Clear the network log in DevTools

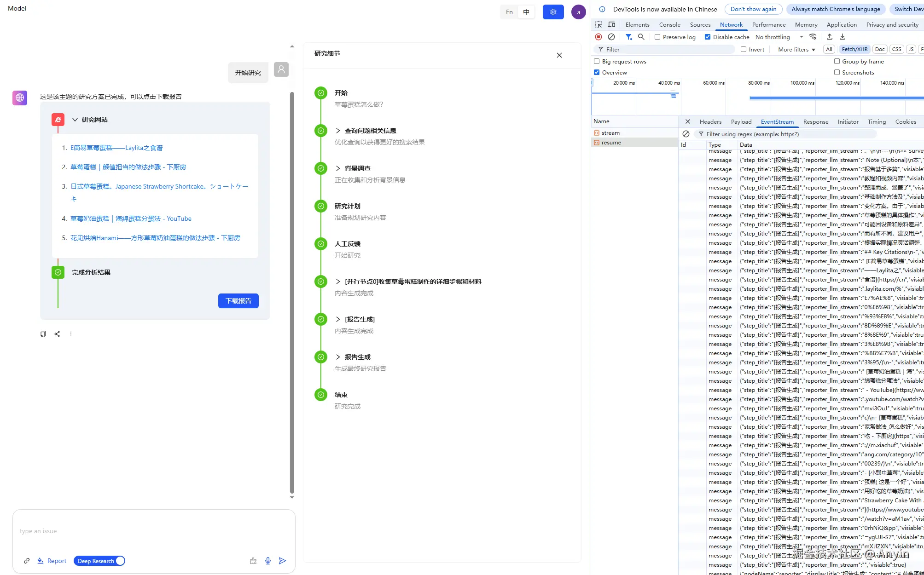[611, 37]
